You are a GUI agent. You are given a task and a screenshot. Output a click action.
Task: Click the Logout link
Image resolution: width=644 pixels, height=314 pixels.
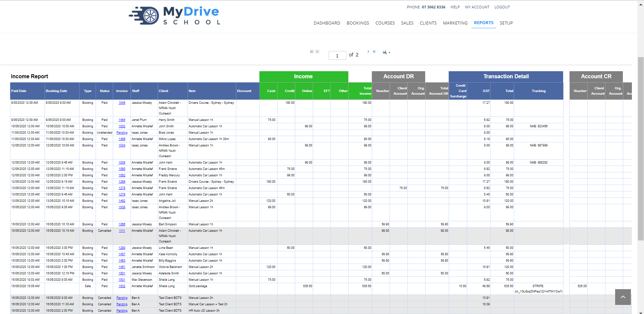tap(502, 7)
